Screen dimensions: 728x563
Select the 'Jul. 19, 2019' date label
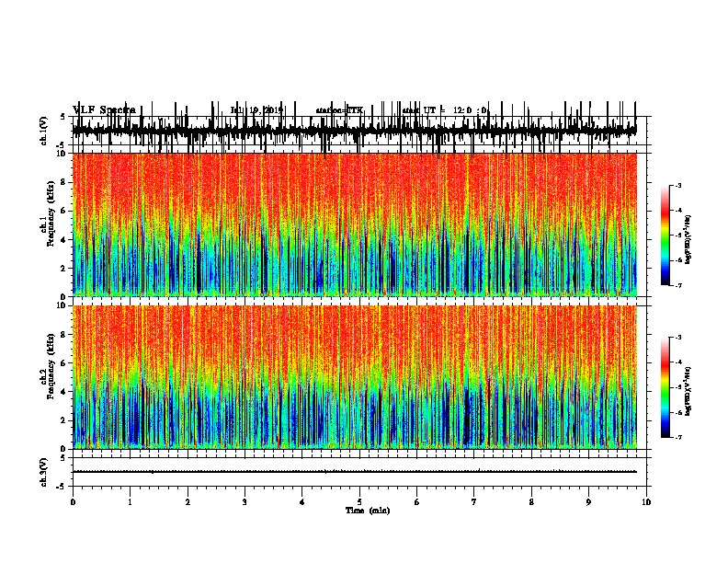(256, 110)
